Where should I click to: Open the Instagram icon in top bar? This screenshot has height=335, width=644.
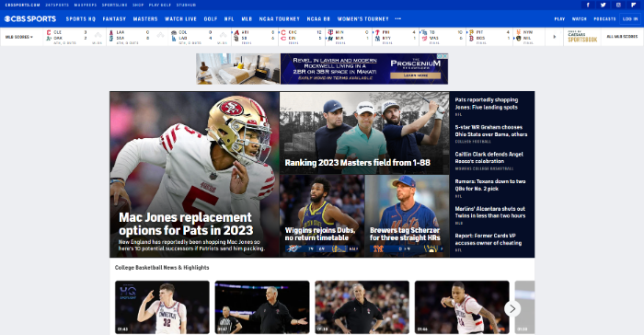pos(618,5)
